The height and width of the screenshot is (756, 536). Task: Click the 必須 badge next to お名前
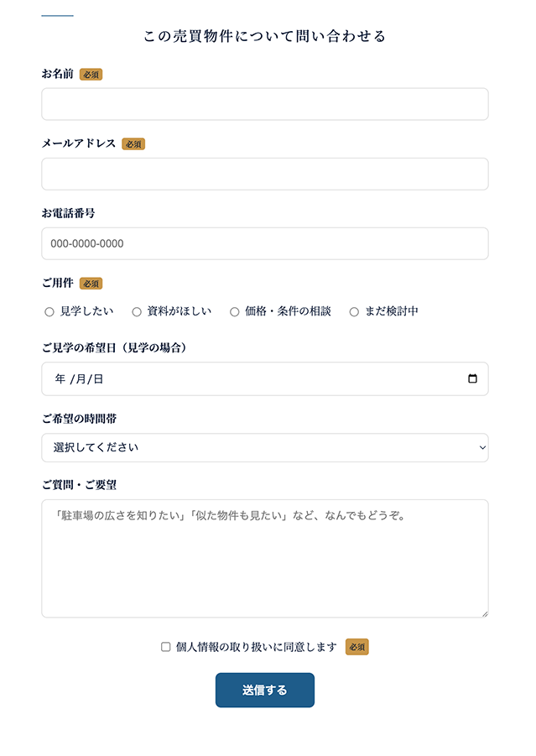coord(91,74)
